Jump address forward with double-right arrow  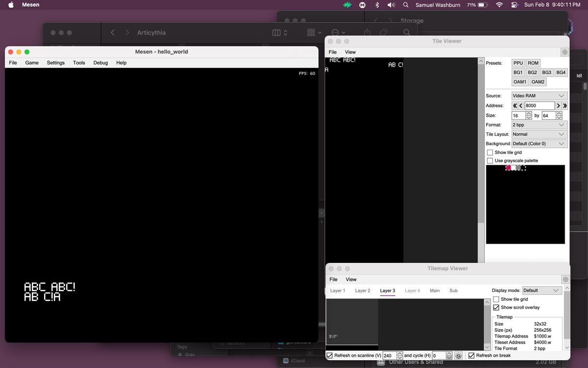point(565,105)
